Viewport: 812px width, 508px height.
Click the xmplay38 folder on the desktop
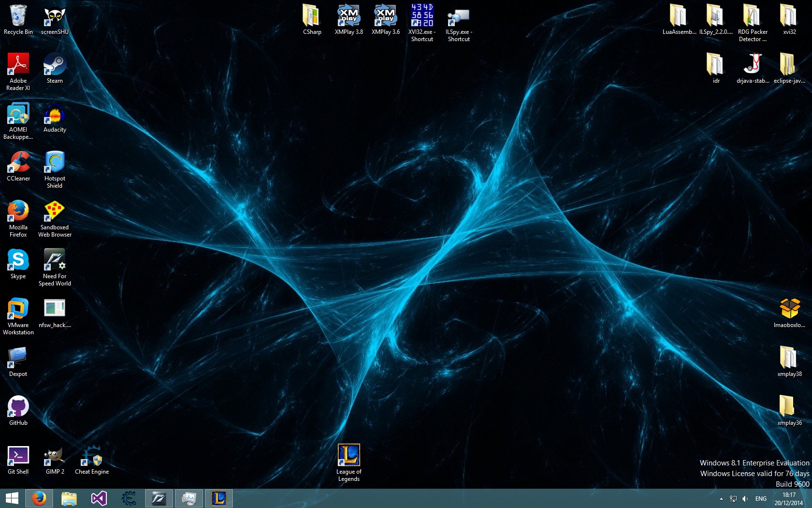[x=789, y=362]
